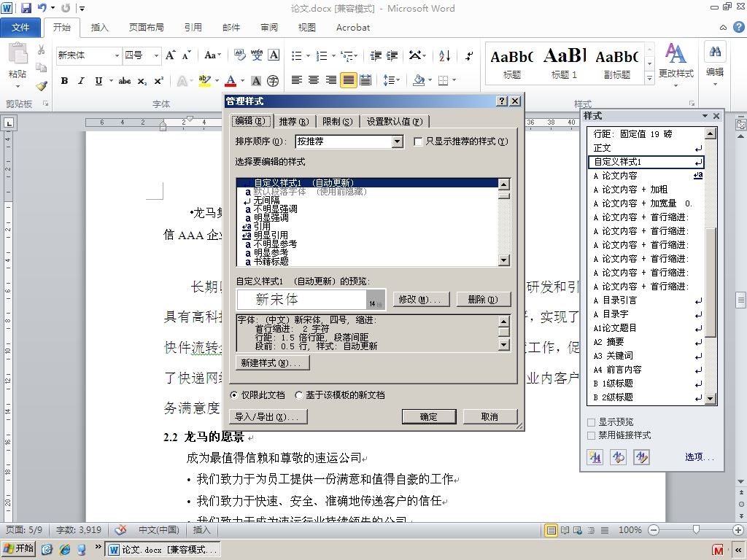Image resolution: width=747 pixels, height=560 pixels.
Task: Shrink font size icon
Action: tap(186, 55)
